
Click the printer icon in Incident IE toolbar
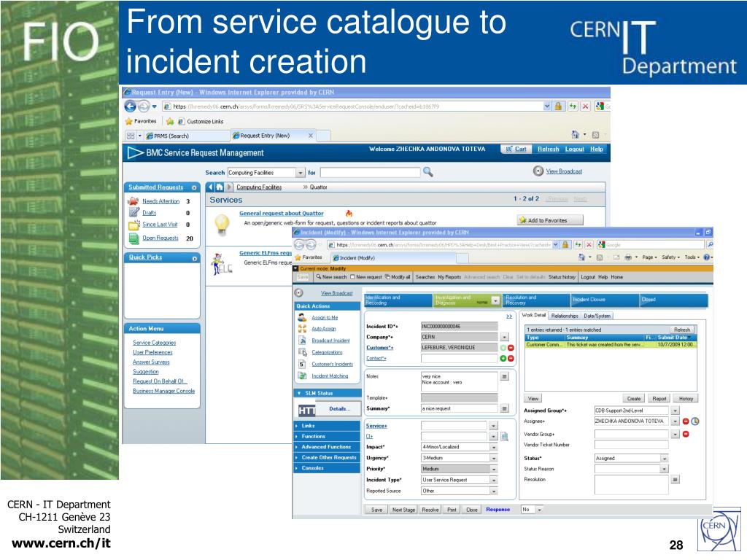(x=628, y=257)
